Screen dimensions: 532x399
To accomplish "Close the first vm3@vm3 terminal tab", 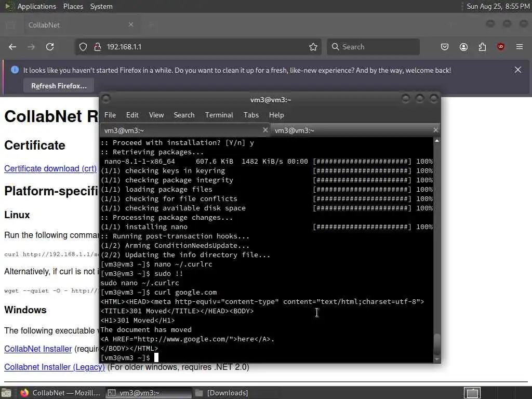I will (x=265, y=130).
